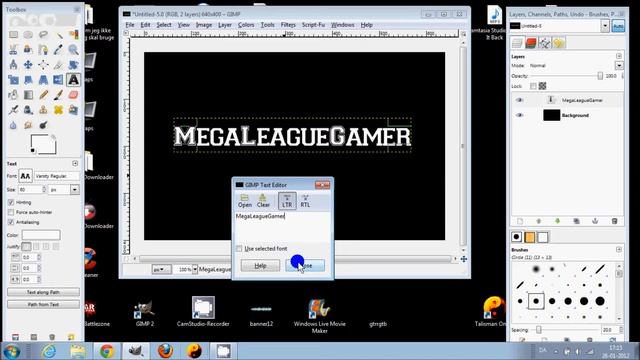Open the text size unit dropdown
640x360 pixels.
coord(75,189)
